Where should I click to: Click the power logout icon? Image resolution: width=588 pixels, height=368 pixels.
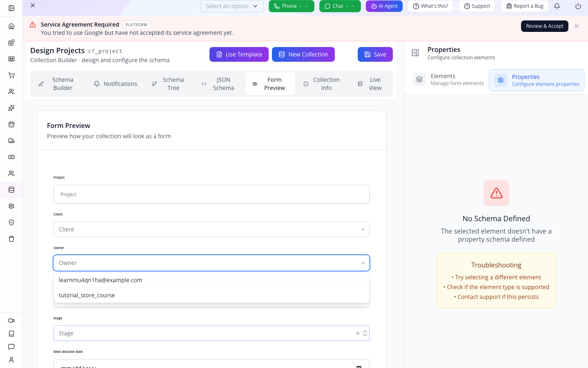coord(578,6)
